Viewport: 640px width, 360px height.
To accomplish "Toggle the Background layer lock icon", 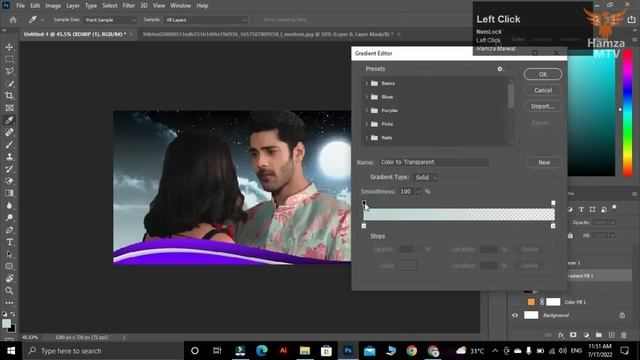I will [x=622, y=315].
